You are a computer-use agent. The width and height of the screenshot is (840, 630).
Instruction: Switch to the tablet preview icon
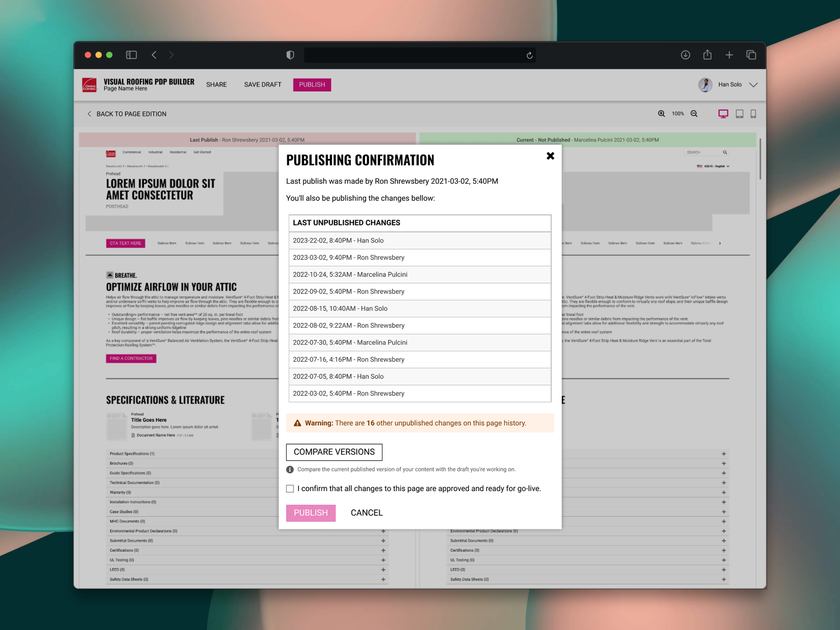[x=739, y=113]
